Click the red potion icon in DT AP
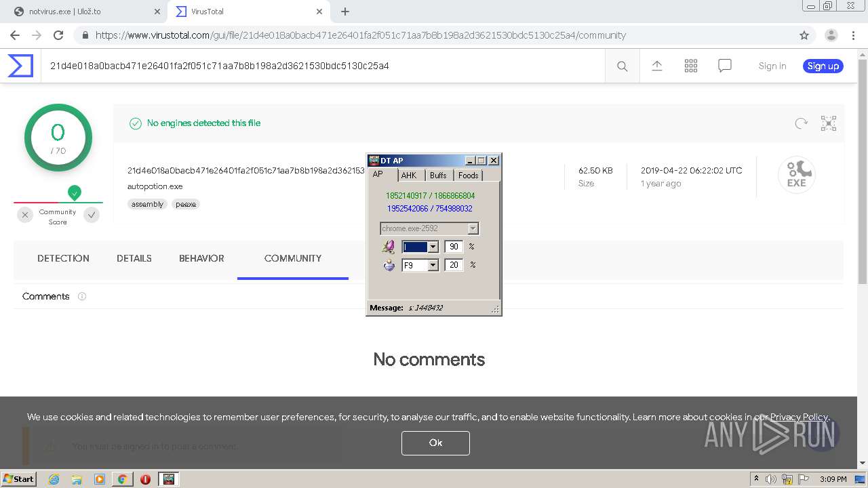 point(389,247)
